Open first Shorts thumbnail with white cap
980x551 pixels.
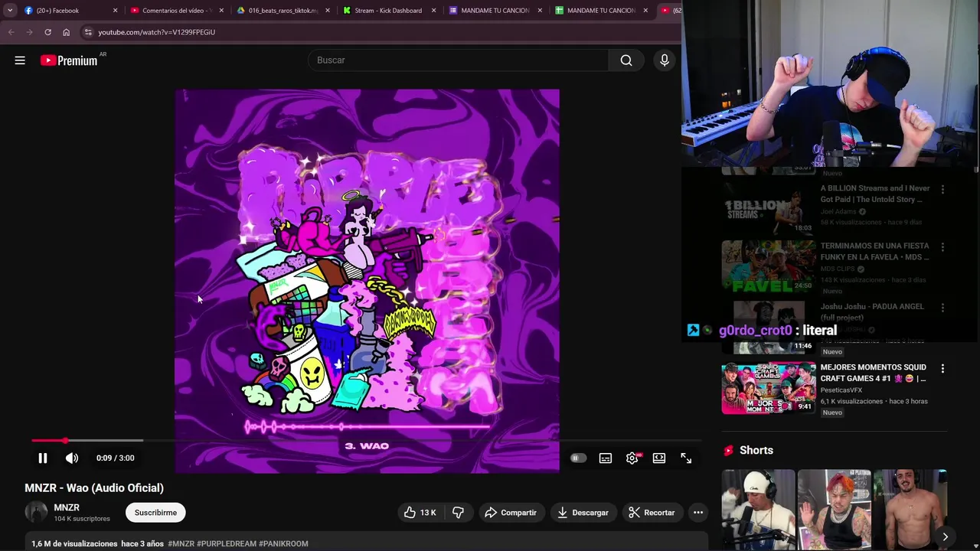point(758,509)
